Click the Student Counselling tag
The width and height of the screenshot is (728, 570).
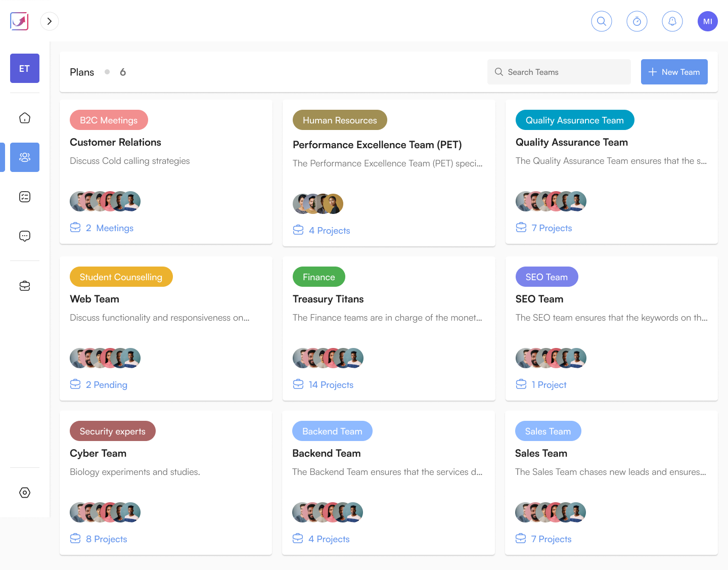tap(121, 277)
